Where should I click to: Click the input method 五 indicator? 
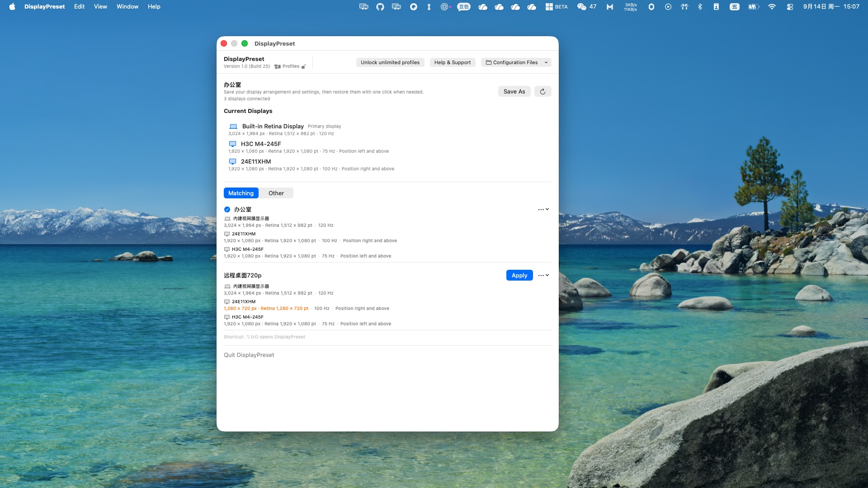click(x=735, y=7)
